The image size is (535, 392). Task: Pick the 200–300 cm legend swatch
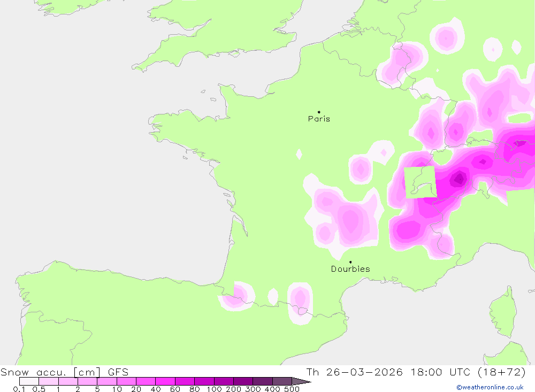tap(243, 381)
